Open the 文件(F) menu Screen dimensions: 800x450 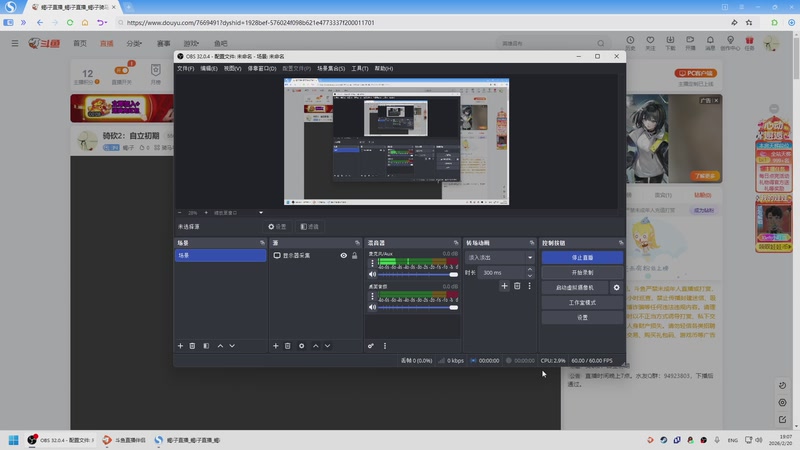coord(185,69)
